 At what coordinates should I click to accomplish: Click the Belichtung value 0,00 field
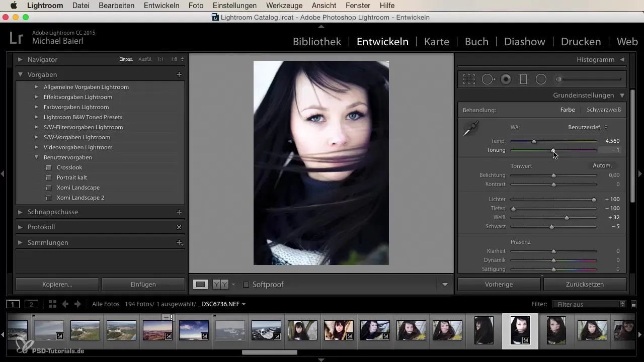pos(614,175)
